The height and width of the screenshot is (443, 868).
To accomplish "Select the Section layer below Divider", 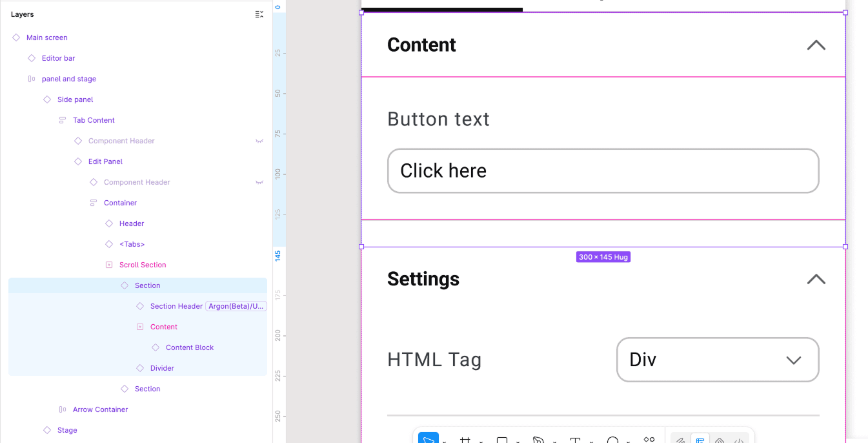I will (147, 389).
